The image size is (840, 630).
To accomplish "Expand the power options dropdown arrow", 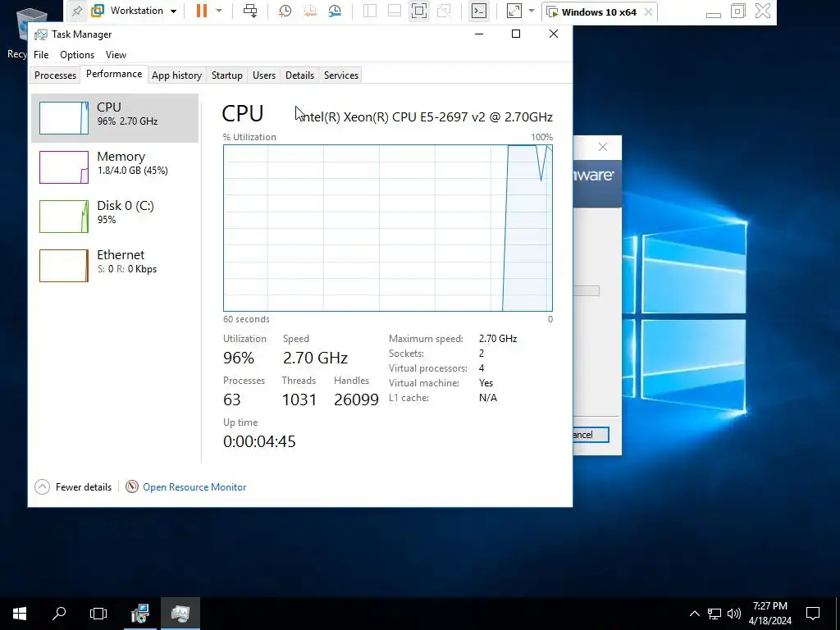I will coord(218,11).
